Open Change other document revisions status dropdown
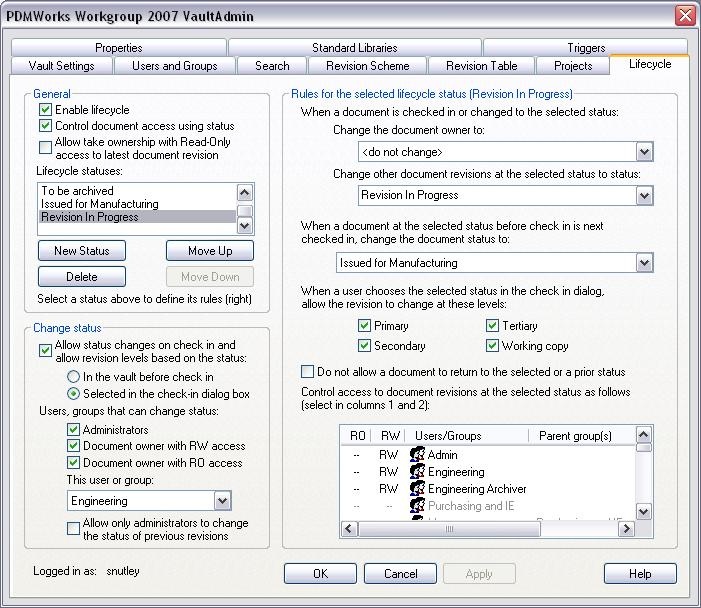 pos(644,195)
